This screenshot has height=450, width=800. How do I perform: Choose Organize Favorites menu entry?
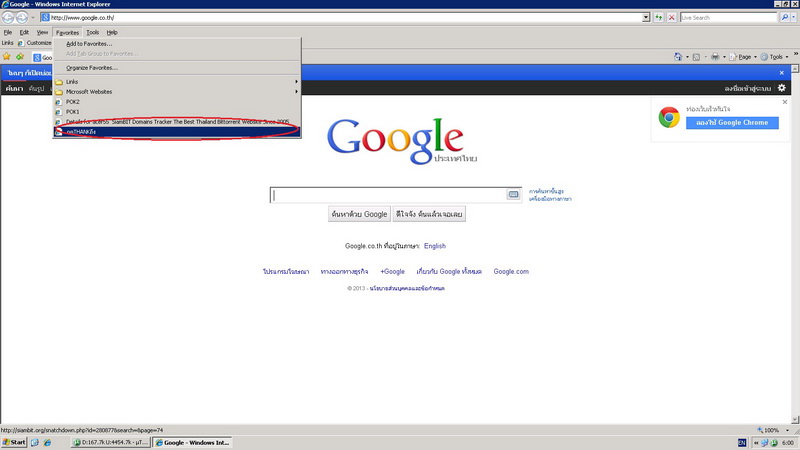(x=177, y=68)
